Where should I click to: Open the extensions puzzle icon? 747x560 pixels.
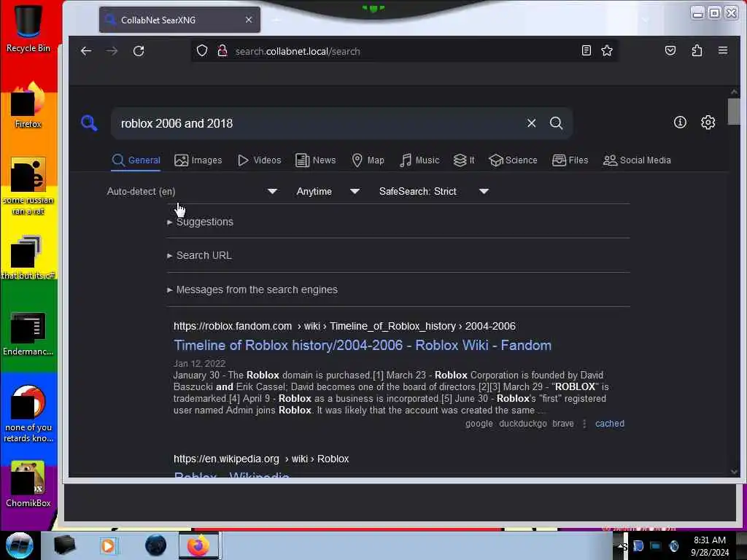click(697, 50)
